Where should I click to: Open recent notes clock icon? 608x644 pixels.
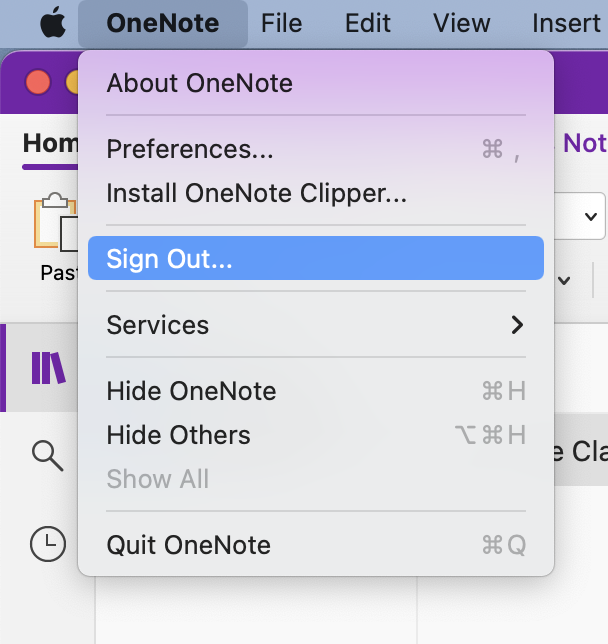tap(47, 544)
